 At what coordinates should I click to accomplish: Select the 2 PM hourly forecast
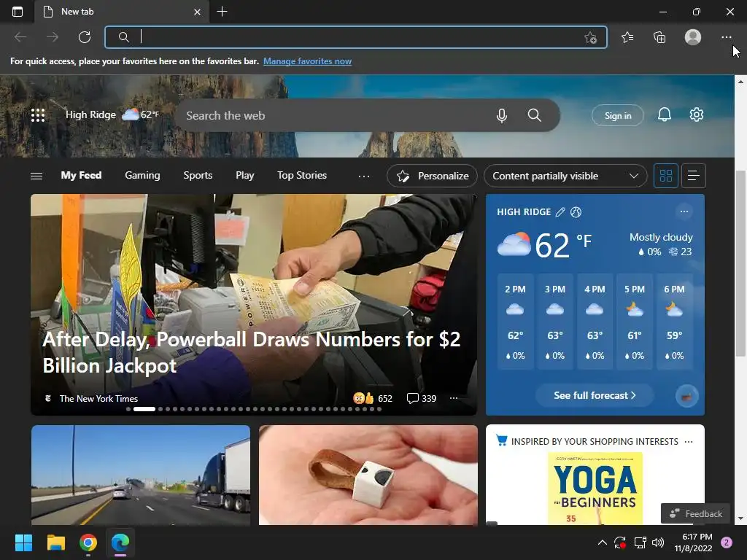[515, 322]
